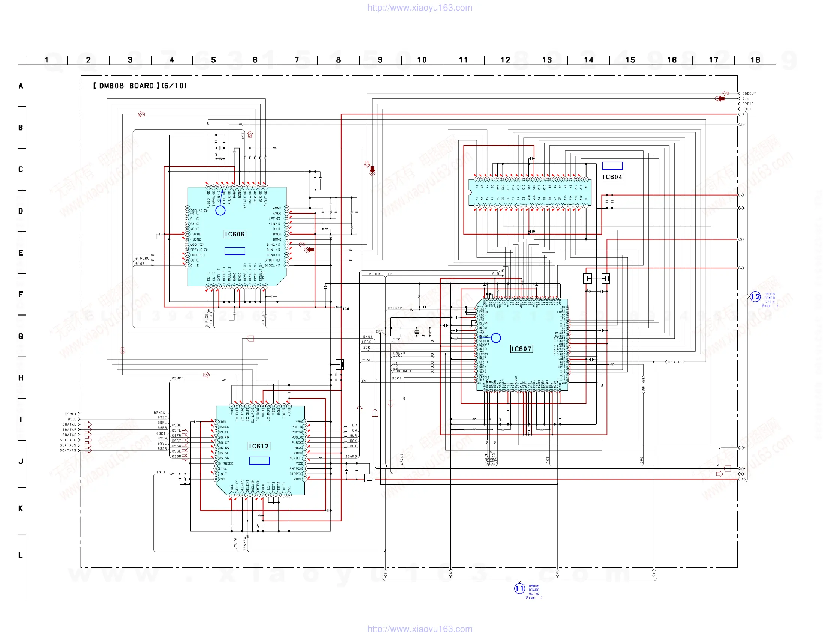Click the IC607 chip label
The width and height of the screenshot is (840, 632).
(x=521, y=349)
